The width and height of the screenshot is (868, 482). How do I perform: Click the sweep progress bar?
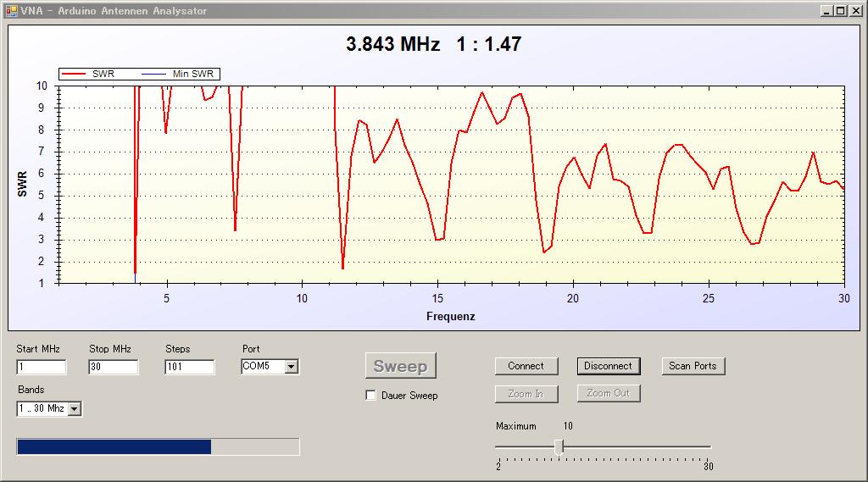click(x=159, y=446)
